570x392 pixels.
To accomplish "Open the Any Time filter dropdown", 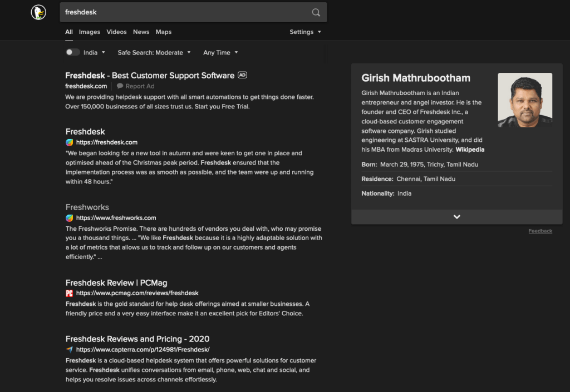I will pyautogui.click(x=220, y=53).
